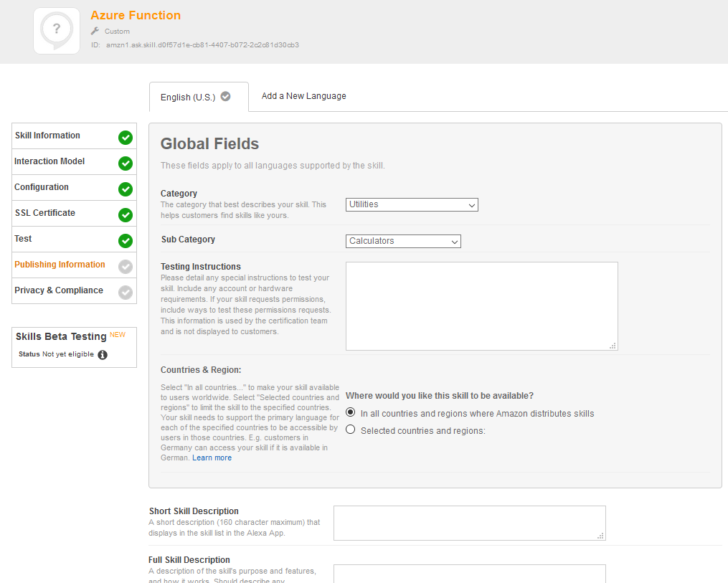Click green checkmark next to SSL Certificate
The width and height of the screenshot is (728, 583).
[x=126, y=215]
